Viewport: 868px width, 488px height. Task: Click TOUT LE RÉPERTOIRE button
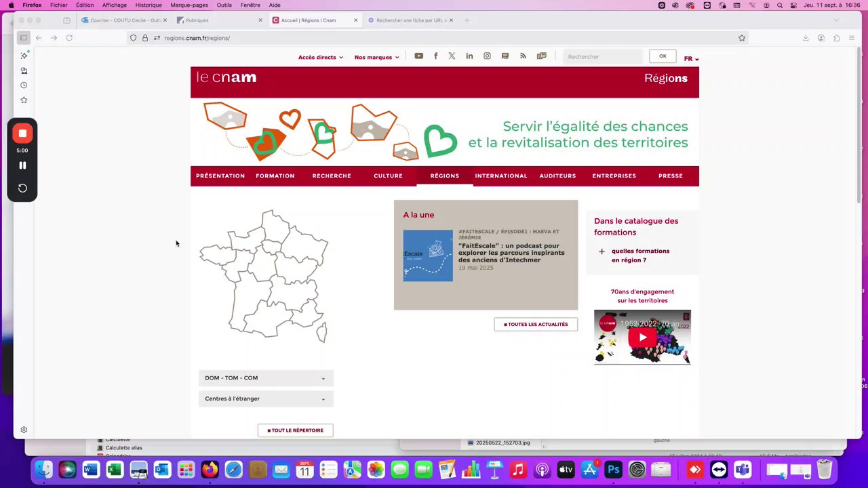click(295, 430)
